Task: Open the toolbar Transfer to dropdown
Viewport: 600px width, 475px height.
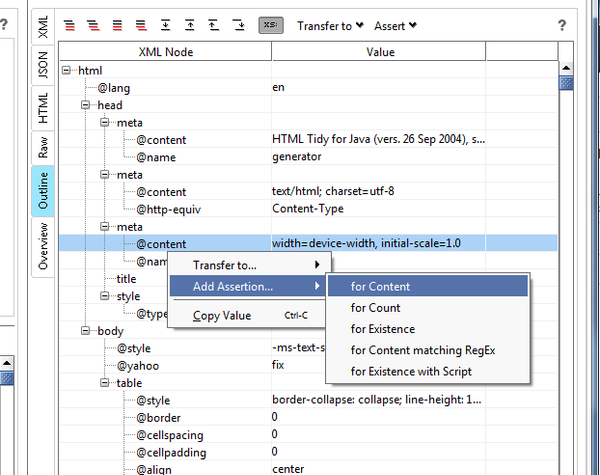Action: (330, 26)
